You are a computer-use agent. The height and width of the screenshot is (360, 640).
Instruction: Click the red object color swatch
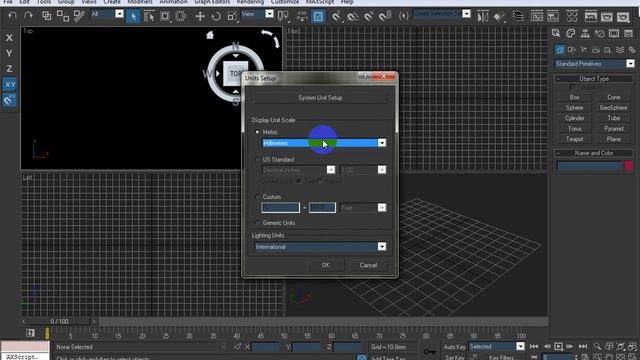pyautogui.click(x=629, y=166)
